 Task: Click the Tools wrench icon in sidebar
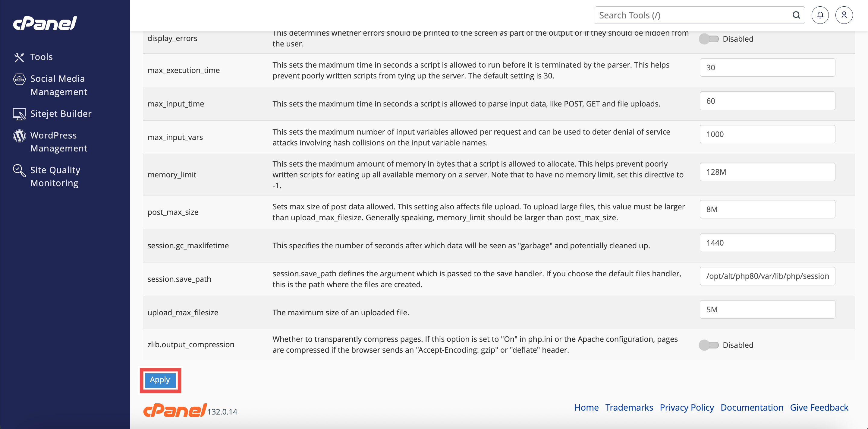19,57
